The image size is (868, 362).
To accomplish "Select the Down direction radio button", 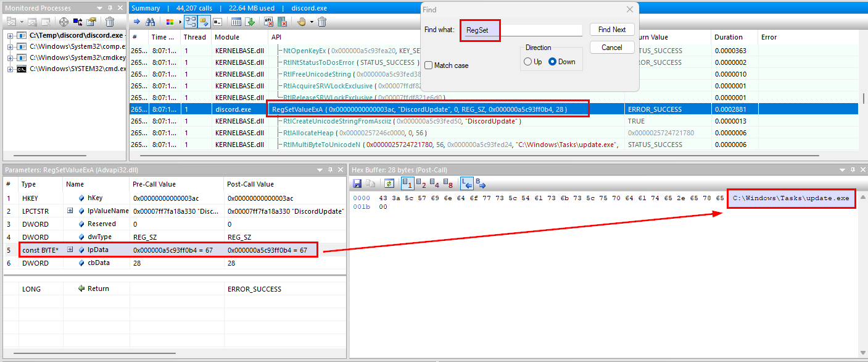I will [x=552, y=62].
